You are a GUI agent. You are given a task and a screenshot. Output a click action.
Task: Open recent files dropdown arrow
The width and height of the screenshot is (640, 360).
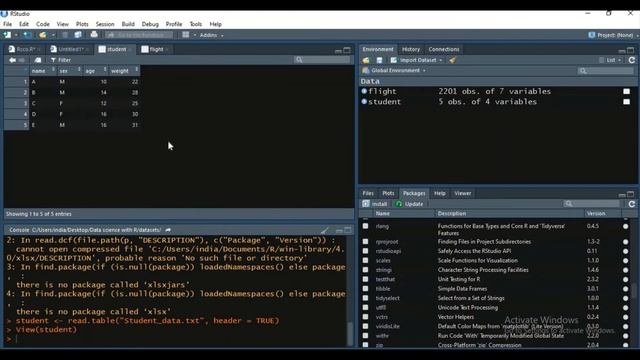(53, 35)
